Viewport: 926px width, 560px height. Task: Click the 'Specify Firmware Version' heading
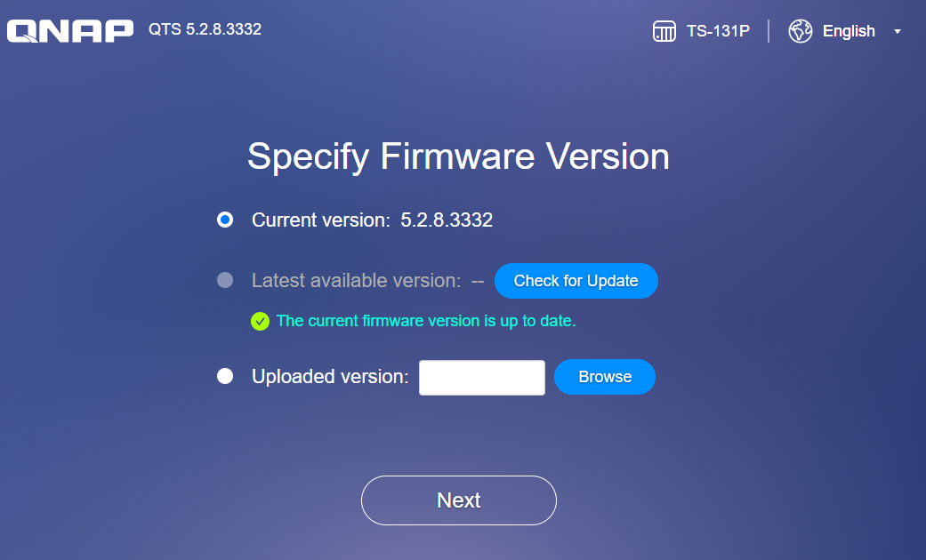(458, 157)
